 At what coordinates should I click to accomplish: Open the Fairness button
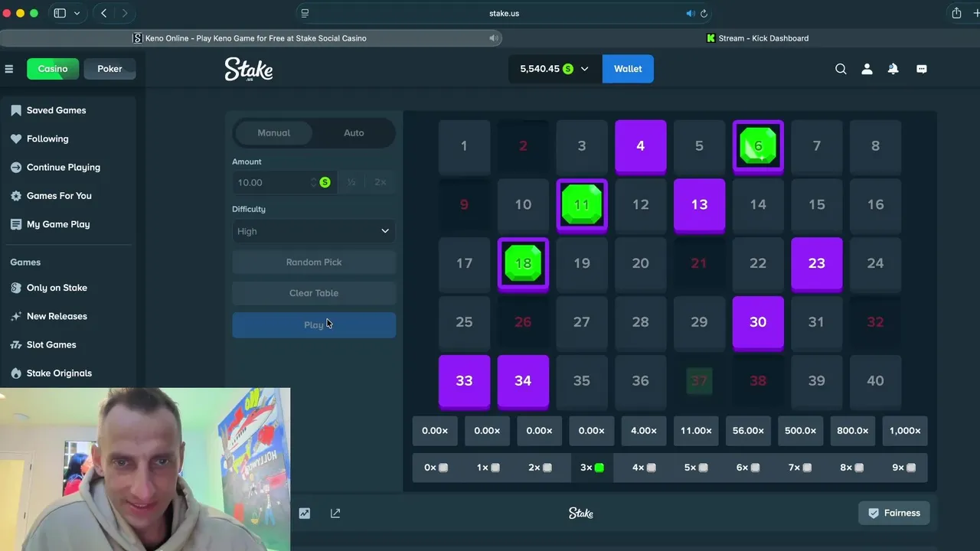point(894,514)
